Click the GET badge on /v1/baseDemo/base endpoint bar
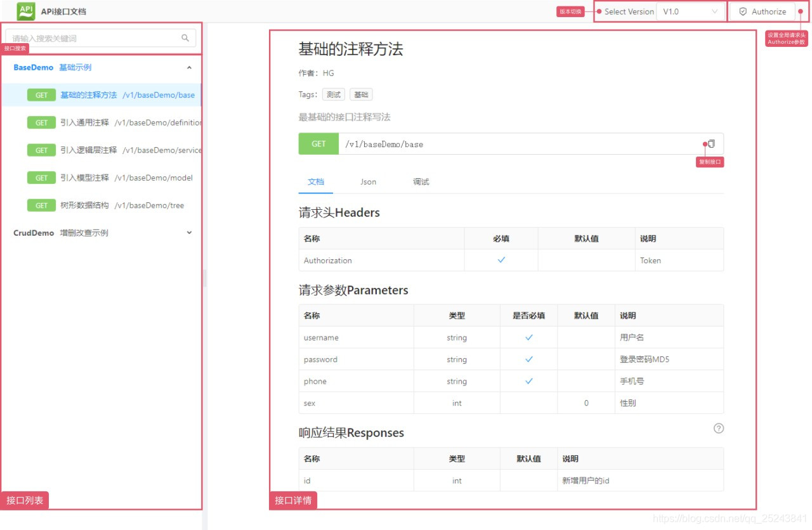 pos(318,144)
